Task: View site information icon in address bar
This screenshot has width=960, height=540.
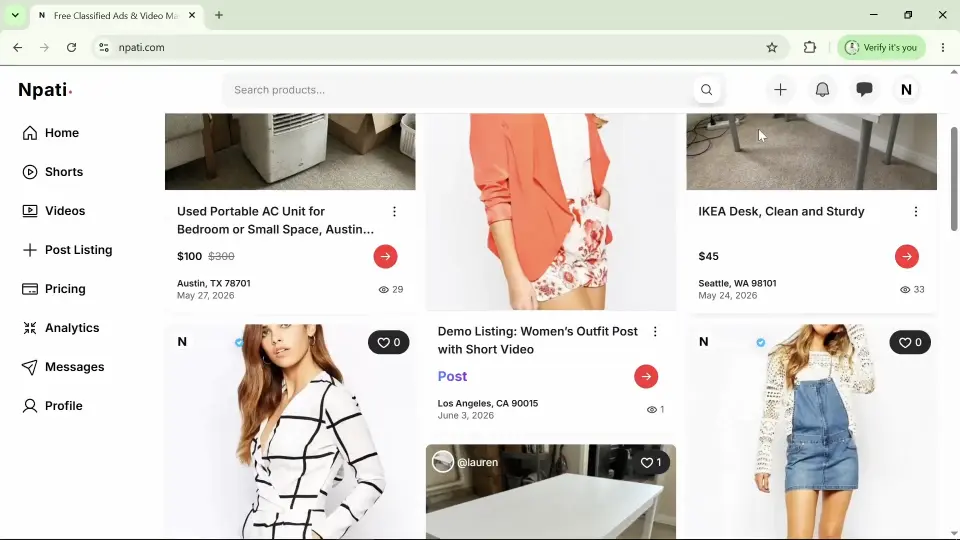Action: 103,47
